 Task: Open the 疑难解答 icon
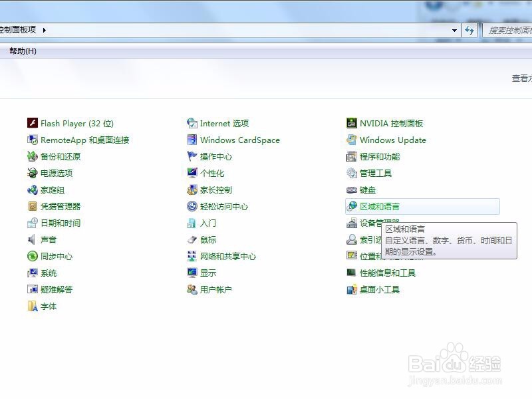(32, 289)
